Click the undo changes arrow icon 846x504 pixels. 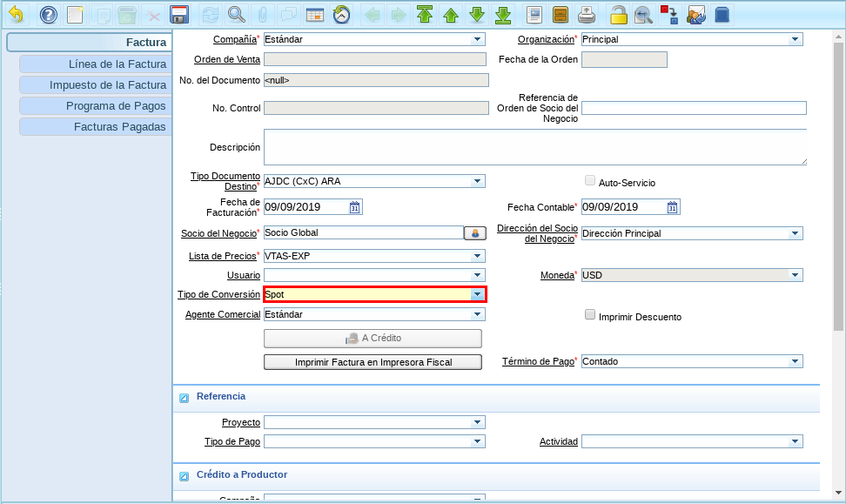pos(16,15)
